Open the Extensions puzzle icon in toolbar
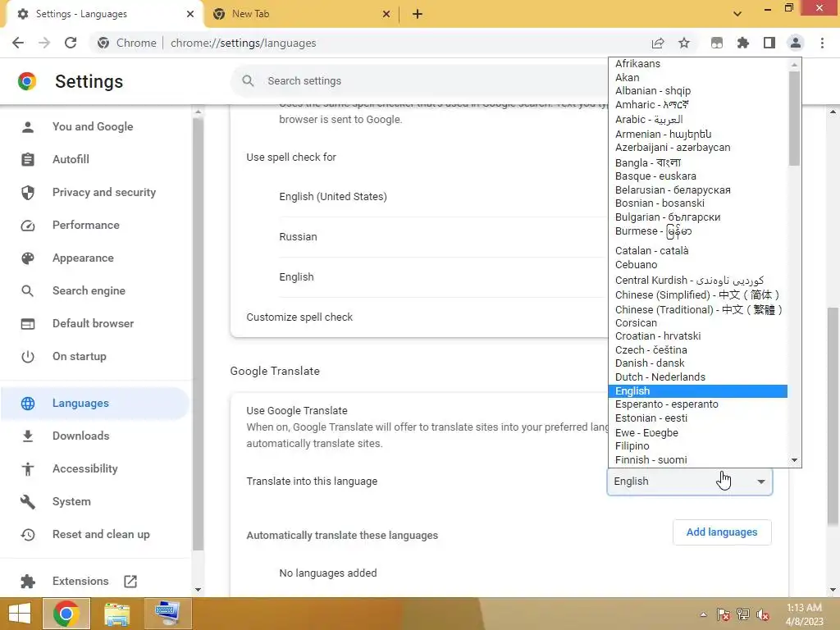This screenshot has width=840, height=630. (x=743, y=43)
